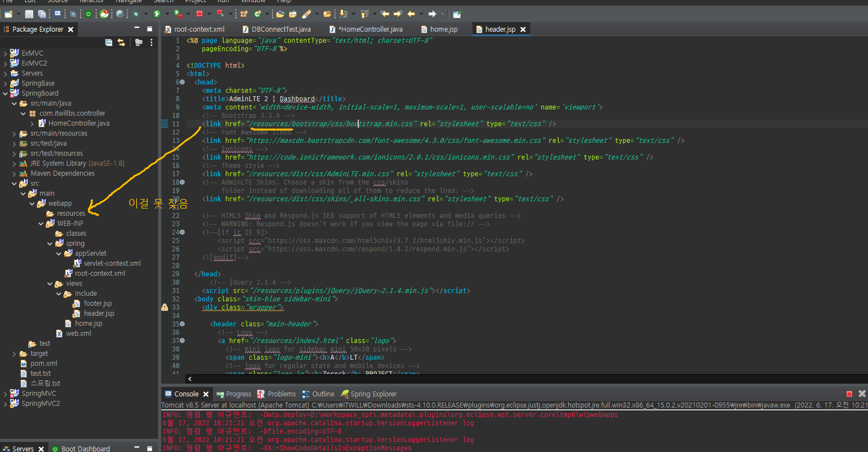
Task: Open the dropdown next to New icon
Action: 18,14
